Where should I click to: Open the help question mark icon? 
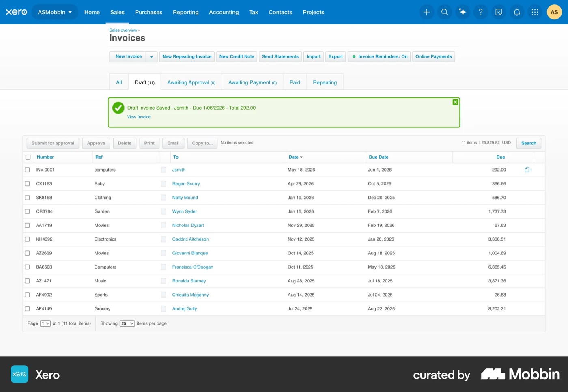pos(481,12)
